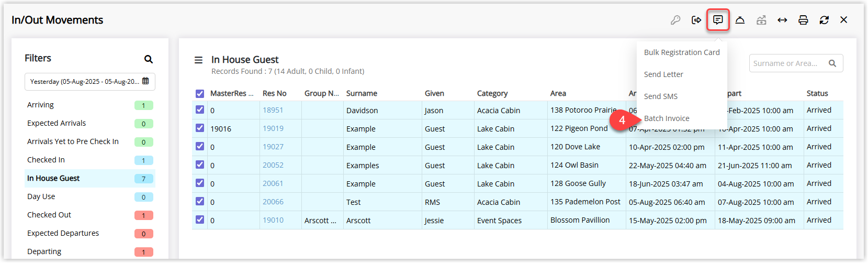Click the refresh icon
Viewport: 868px width, 263px height.
(824, 20)
